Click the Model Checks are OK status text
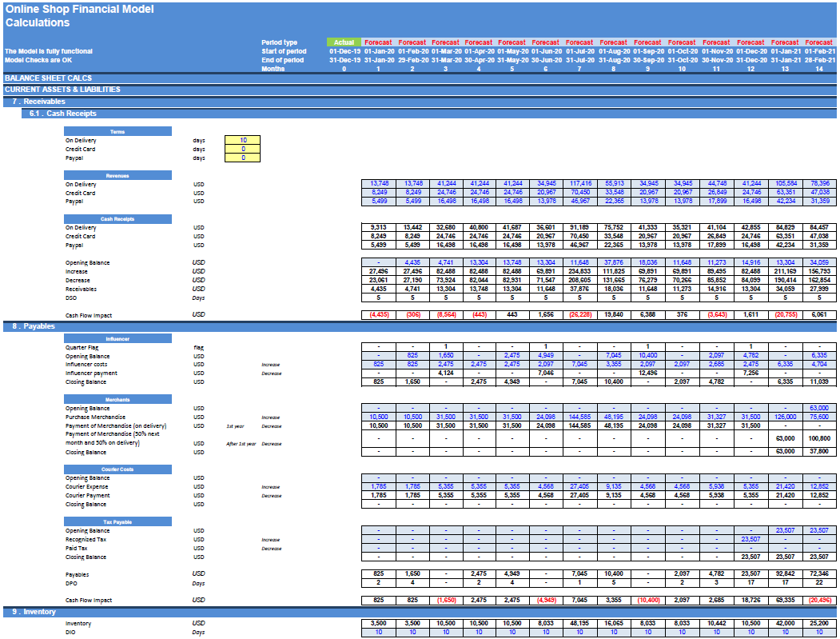Viewport: 840px width, 639px height. tap(38, 60)
